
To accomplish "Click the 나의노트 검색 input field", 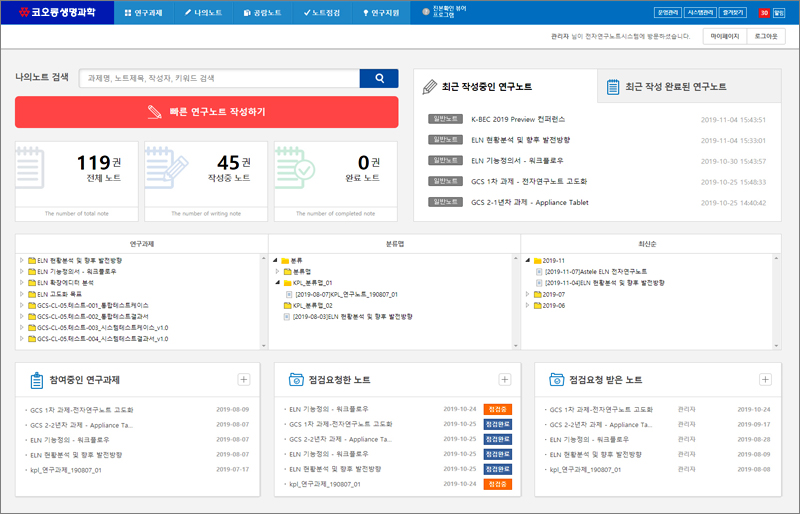I will (218, 78).
